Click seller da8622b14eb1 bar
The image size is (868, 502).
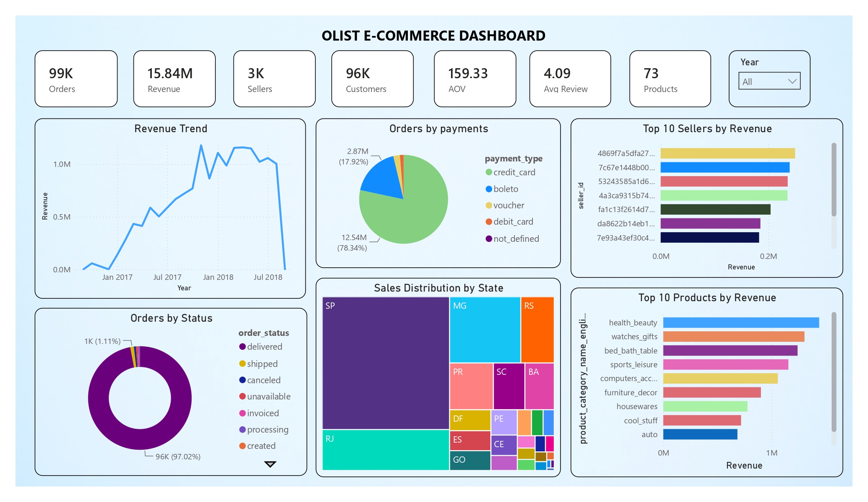[x=711, y=223]
